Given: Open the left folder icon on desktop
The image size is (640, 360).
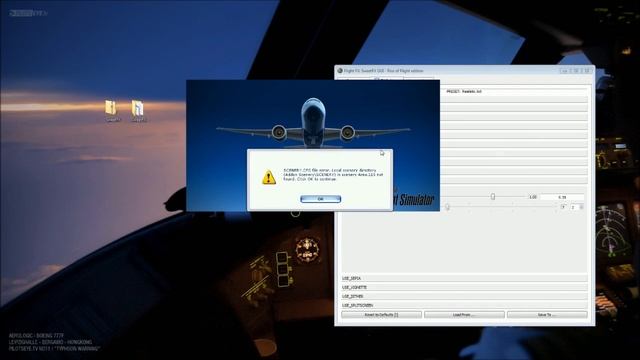Looking at the screenshot, I should pos(111,108).
